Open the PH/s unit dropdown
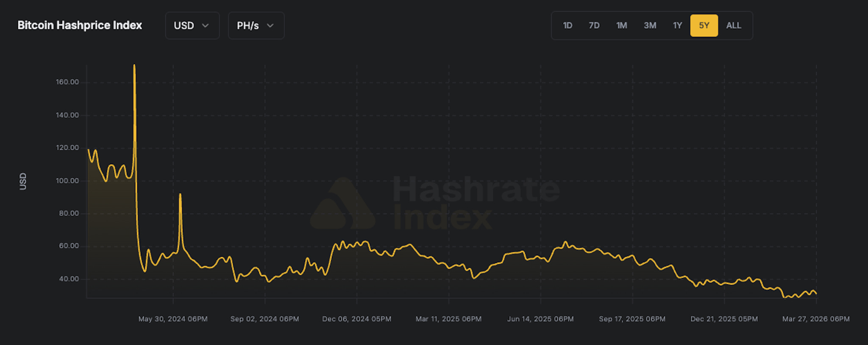868x345 pixels. [x=256, y=25]
